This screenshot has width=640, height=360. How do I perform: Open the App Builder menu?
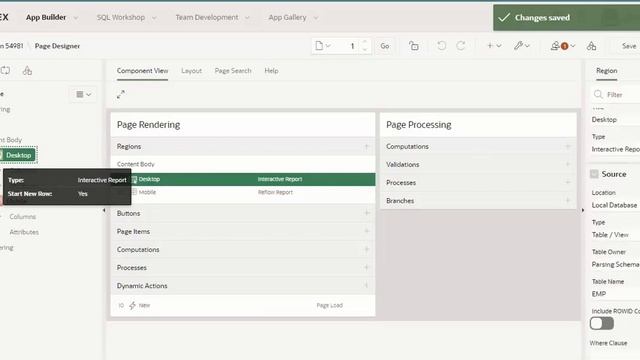click(x=46, y=17)
